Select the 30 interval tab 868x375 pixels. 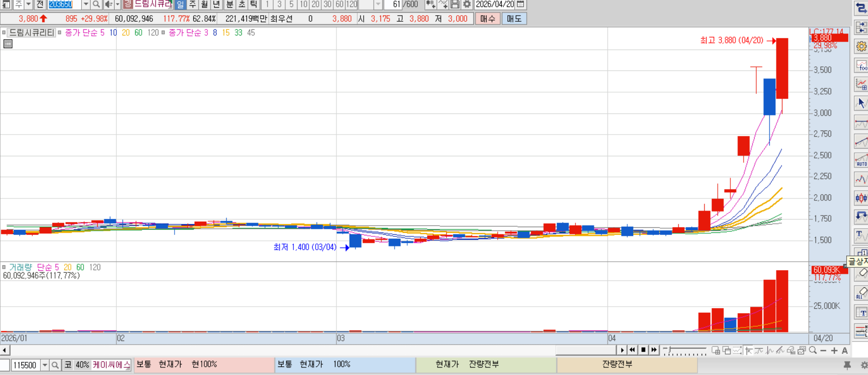point(327,5)
